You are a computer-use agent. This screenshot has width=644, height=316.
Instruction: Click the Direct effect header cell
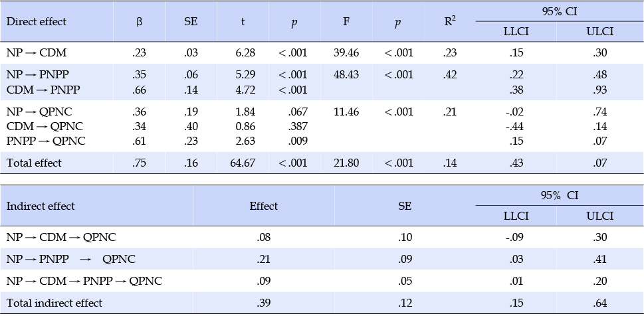pos(36,21)
